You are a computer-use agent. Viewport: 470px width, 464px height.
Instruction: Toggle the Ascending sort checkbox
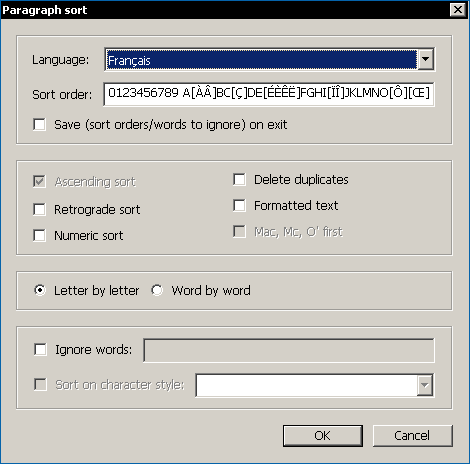(x=39, y=182)
